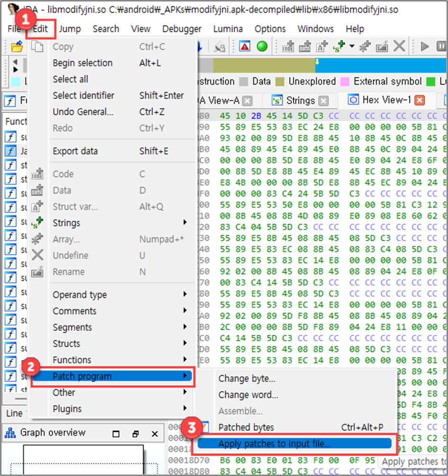Click hex byte 2B in first row
This screenshot has width=448, height=476.
coord(256,116)
